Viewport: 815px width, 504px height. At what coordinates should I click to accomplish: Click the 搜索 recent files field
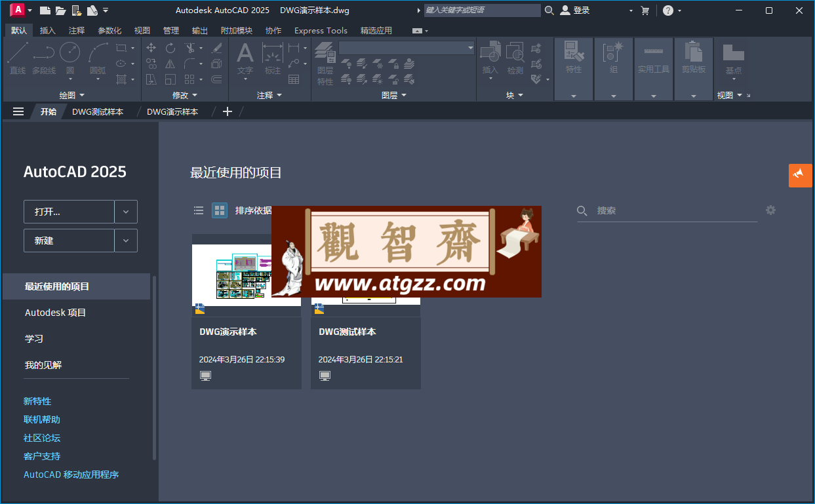(x=667, y=210)
